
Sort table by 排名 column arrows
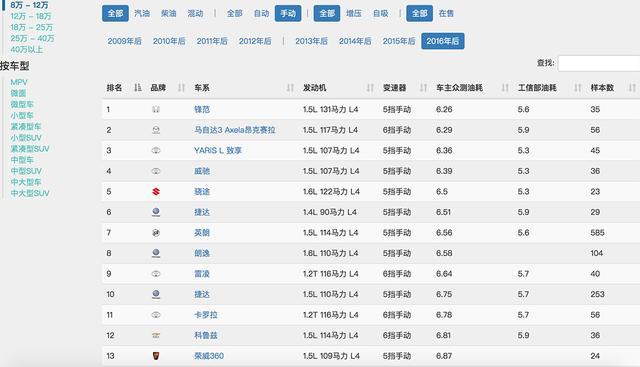pyautogui.click(x=138, y=88)
